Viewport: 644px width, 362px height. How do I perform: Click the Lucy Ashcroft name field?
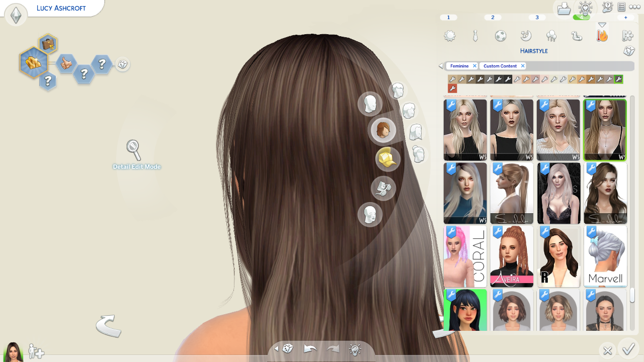(61, 8)
